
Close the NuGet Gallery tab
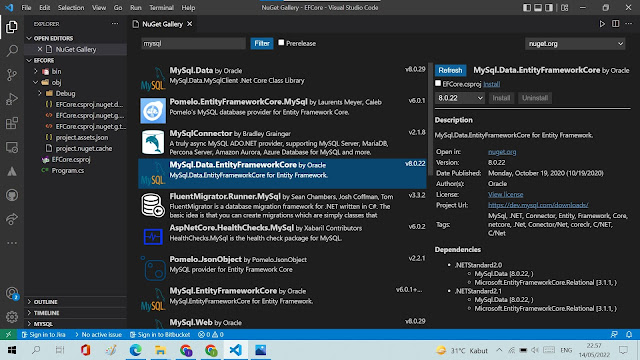190,24
